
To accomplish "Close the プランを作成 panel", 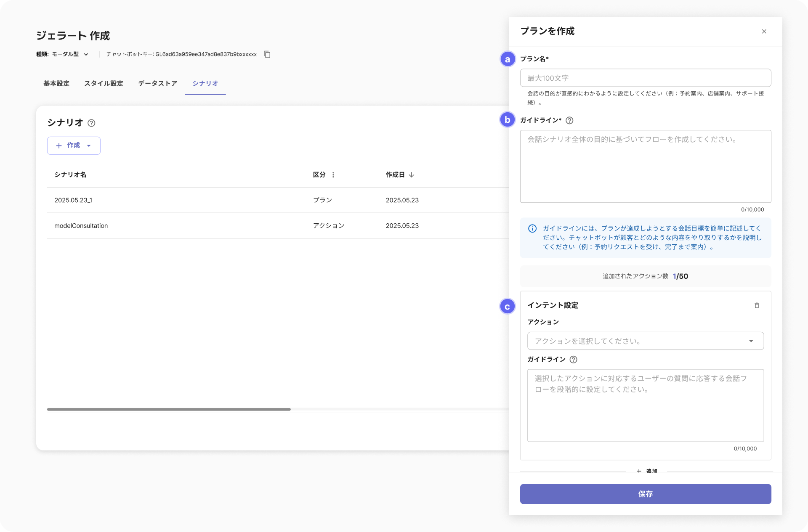I will [x=764, y=32].
